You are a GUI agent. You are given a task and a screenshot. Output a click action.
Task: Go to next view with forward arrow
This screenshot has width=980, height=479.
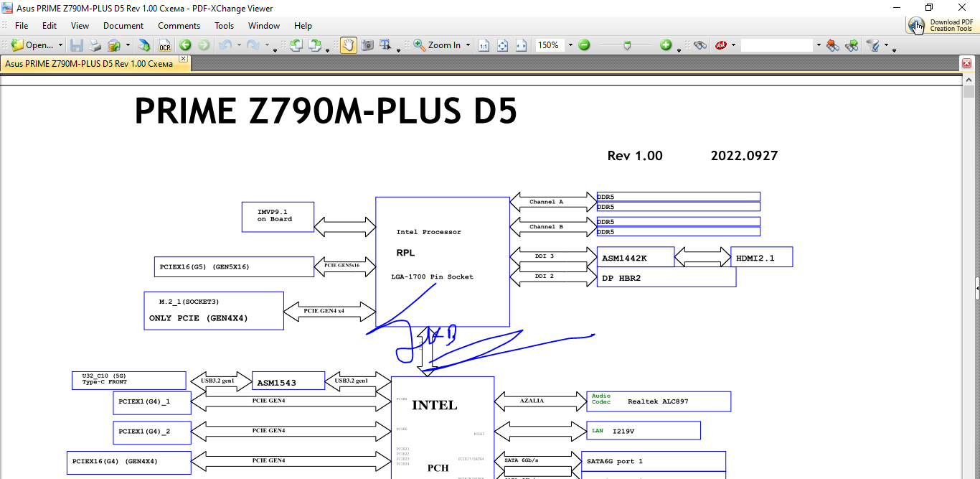tap(204, 45)
